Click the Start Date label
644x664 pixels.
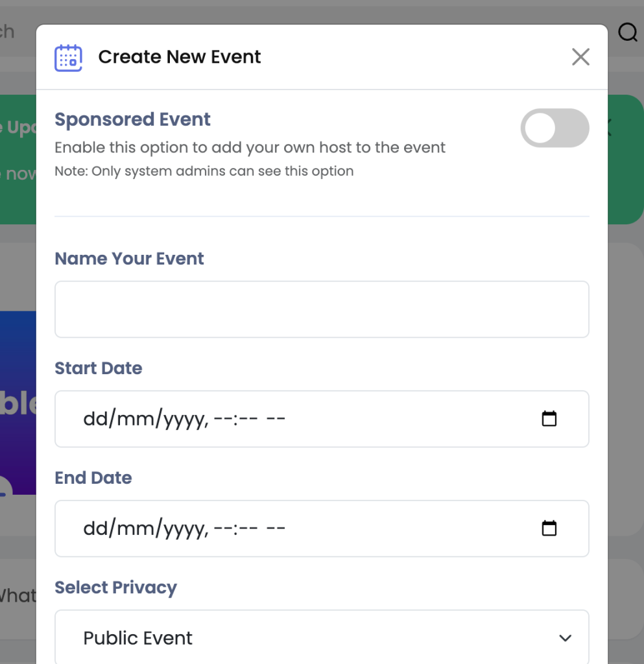[x=98, y=368]
